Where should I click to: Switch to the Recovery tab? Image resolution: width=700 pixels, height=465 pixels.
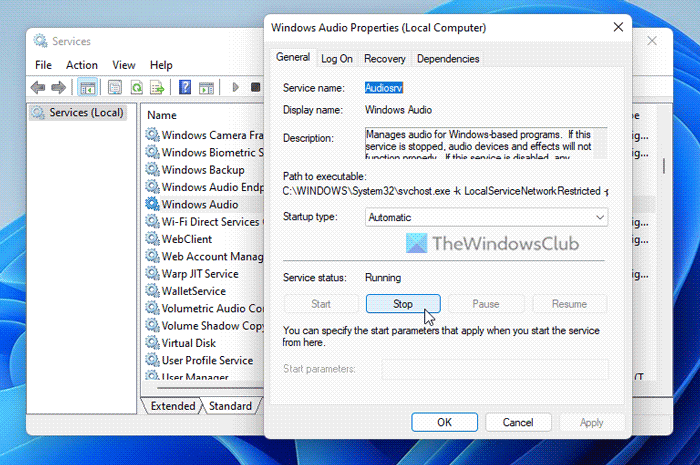point(384,59)
